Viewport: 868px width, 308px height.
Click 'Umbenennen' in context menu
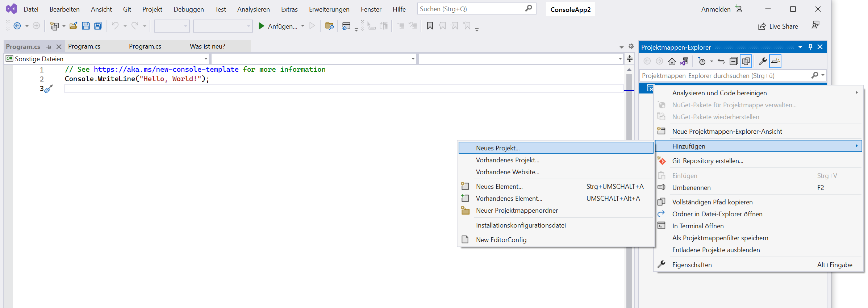coord(759,187)
